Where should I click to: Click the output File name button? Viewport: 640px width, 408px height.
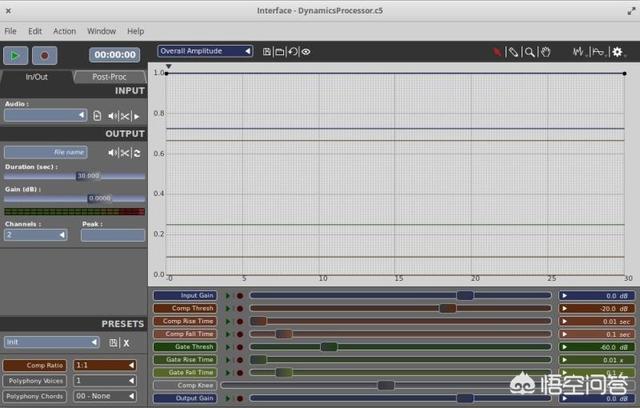pos(45,152)
